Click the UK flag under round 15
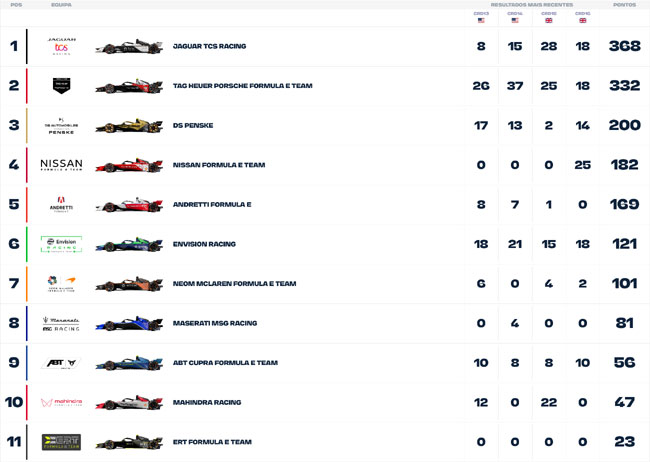Viewport: 650px width, 462px height. point(549,20)
